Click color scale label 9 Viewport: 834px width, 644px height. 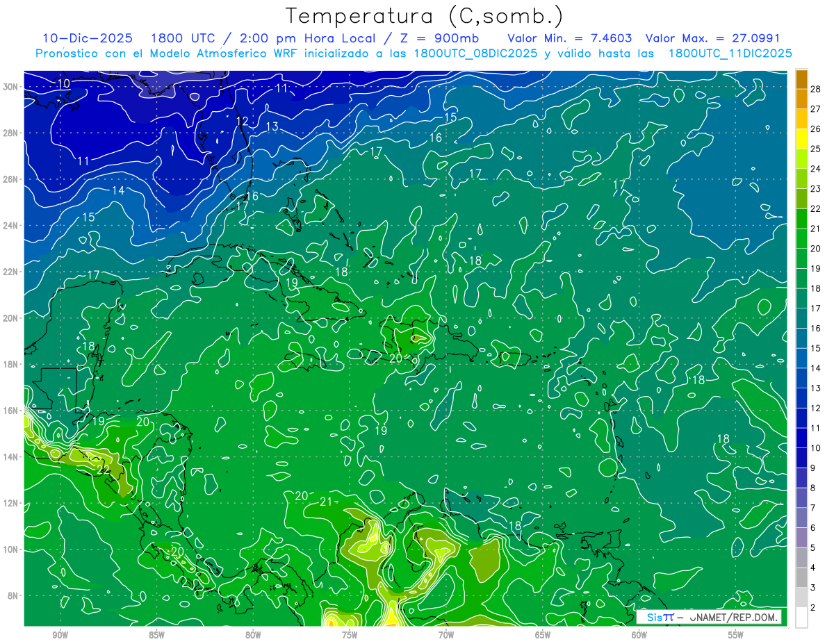813,468
